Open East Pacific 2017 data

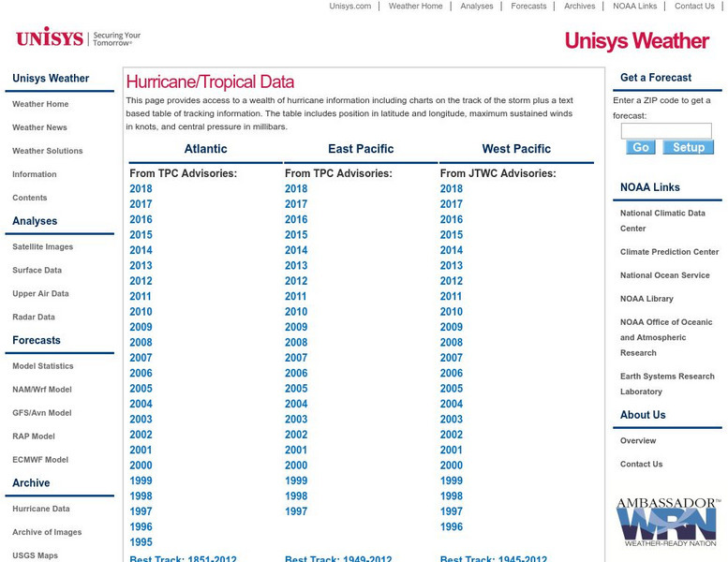296,204
